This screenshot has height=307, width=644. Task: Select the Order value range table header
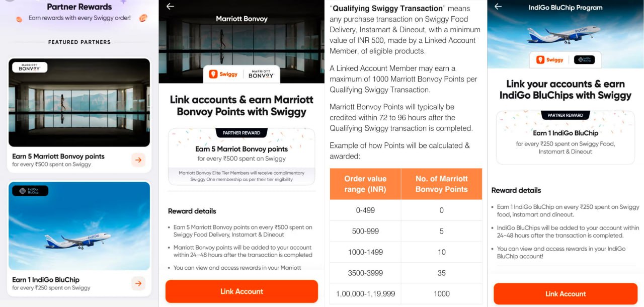point(365,183)
